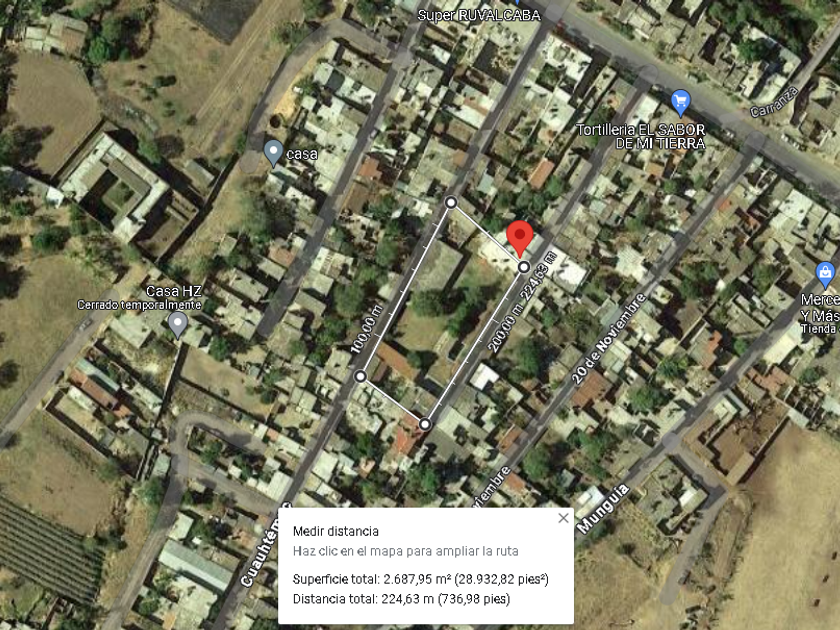Click the northernmost measurement path node

[451, 202]
